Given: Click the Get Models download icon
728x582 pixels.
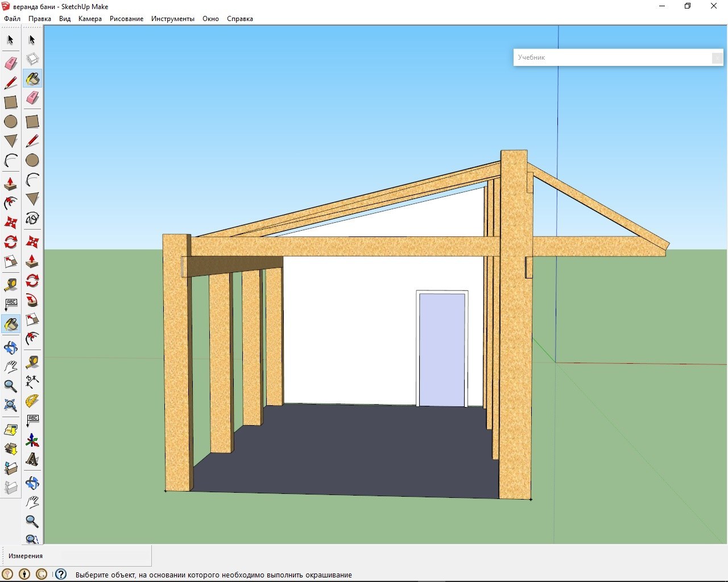Looking at the screenshot, I should pyautogui.click(x=11, y=430).
